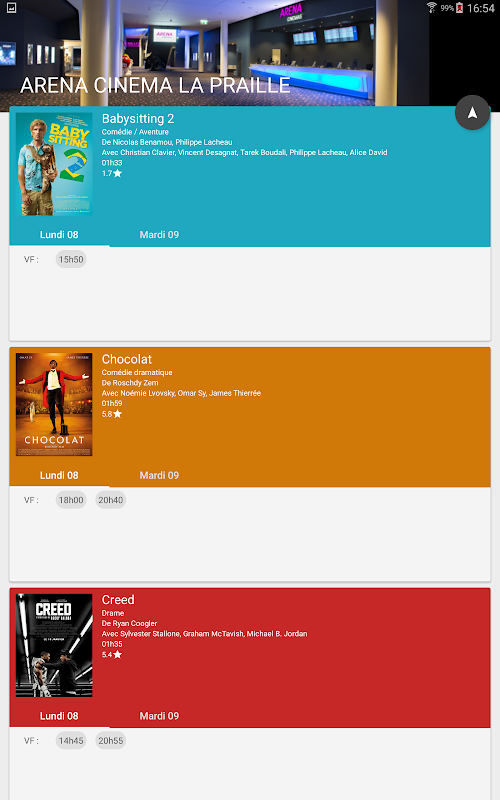The image size is (500, 800).
Task: Select the 20h55 showtime for Creed
Action: pos(111,741)
